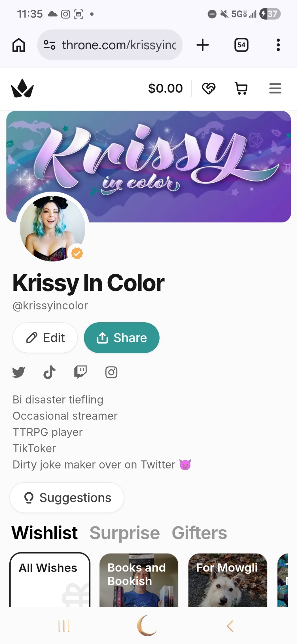Open the TikTok profile link icon

[x=50, y=372]
